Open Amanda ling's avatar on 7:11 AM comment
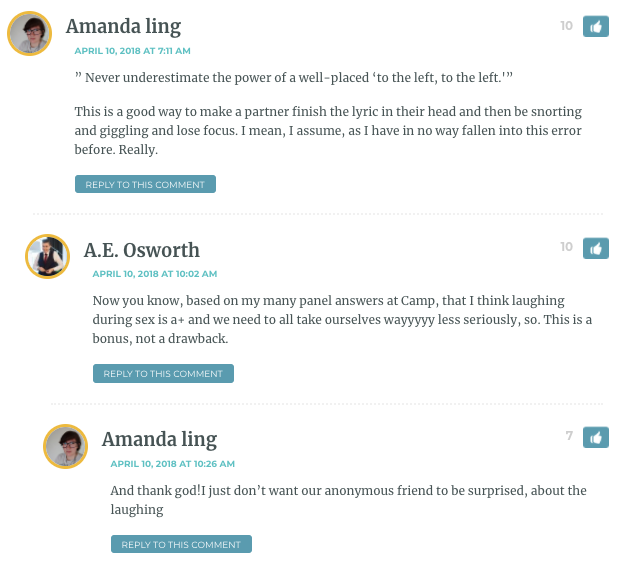The height and width of the screenshot is (567, 620). 30,33
